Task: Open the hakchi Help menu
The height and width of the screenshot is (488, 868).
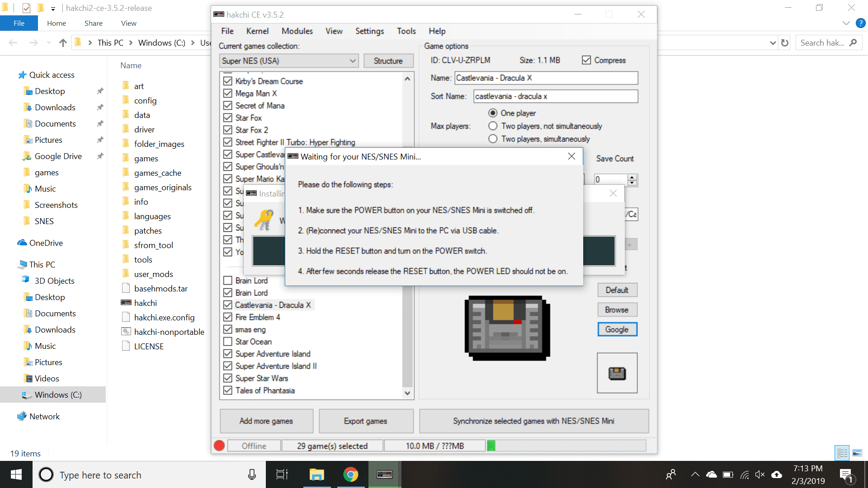Action: 437,31
